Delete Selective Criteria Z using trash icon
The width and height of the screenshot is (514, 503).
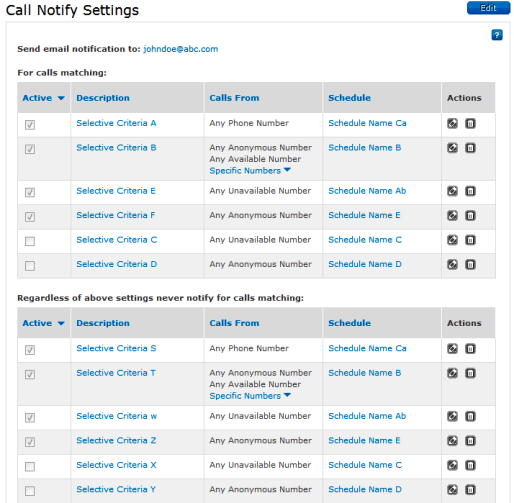[470, 441]
